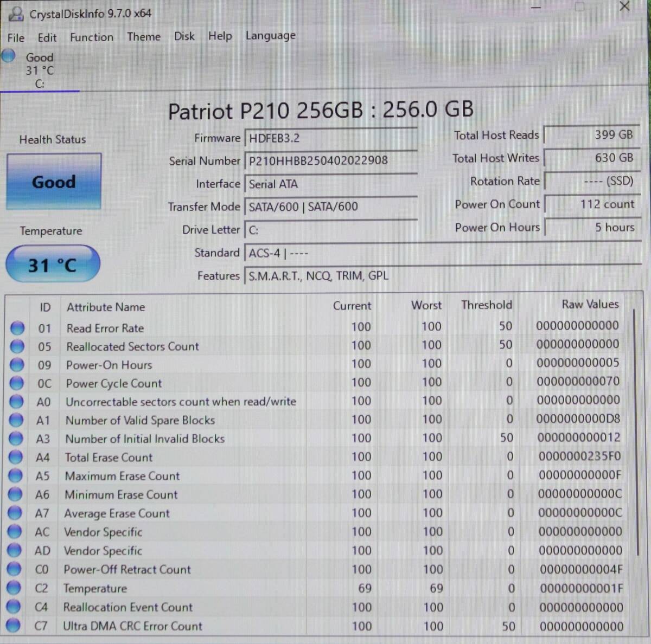Image resolution: width=651 pixels, height=644 pixels.
Task: Open the File menu
Action: click(x=16, y=38)
